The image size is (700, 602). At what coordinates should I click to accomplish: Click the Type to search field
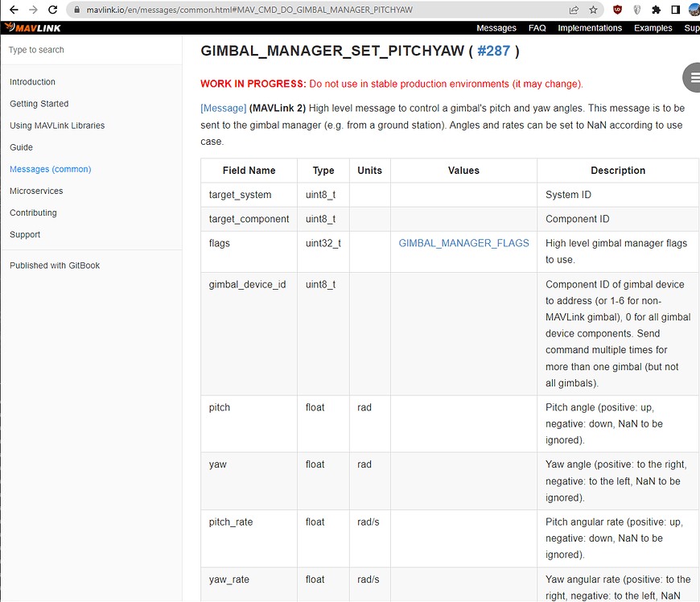pos(80,50)
